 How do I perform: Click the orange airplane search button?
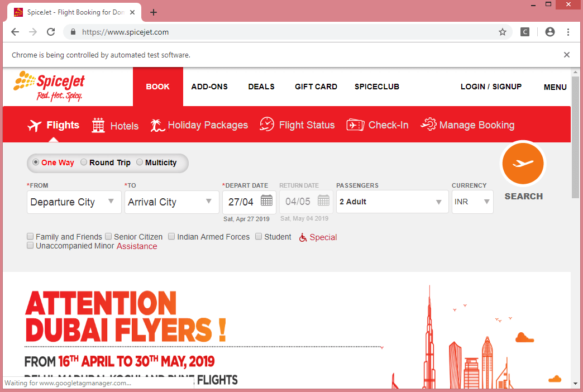[523, 163]
